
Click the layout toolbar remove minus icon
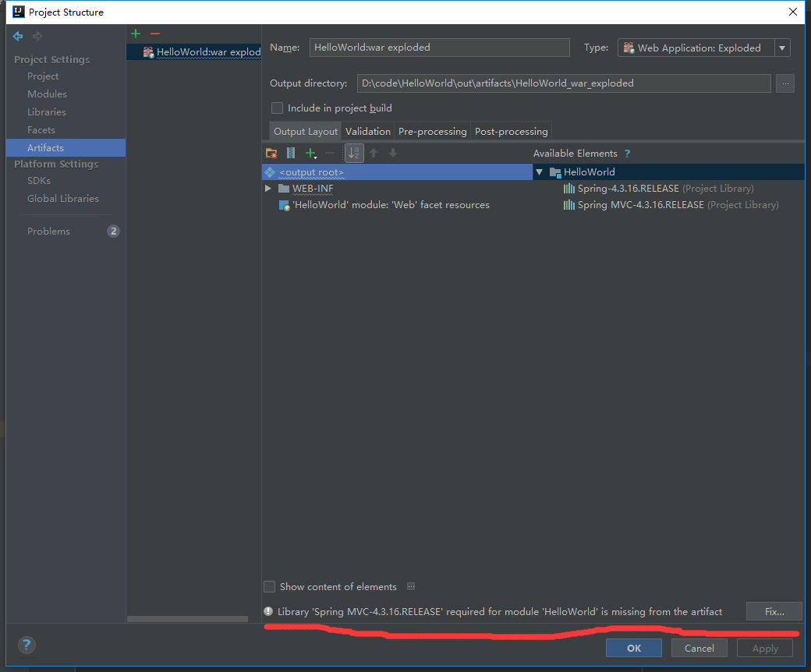coord(330,153)
